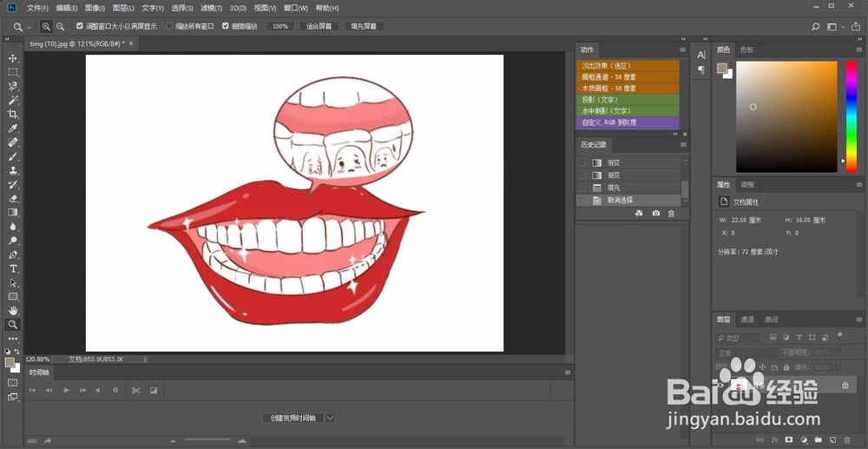Activate the Crop tool

tap(13, 114)
